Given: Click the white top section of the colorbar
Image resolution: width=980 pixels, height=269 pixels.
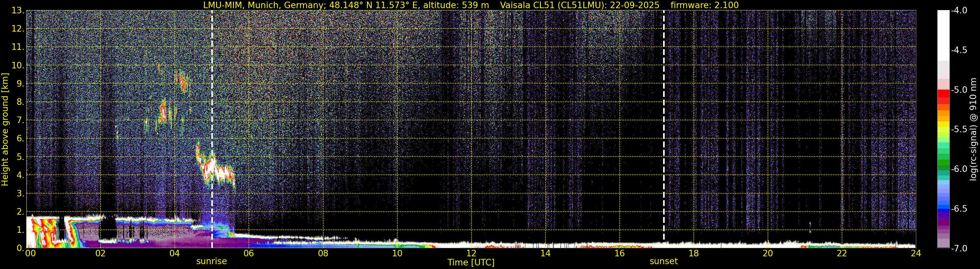Looking at the screenshot, I should point(943,34).
